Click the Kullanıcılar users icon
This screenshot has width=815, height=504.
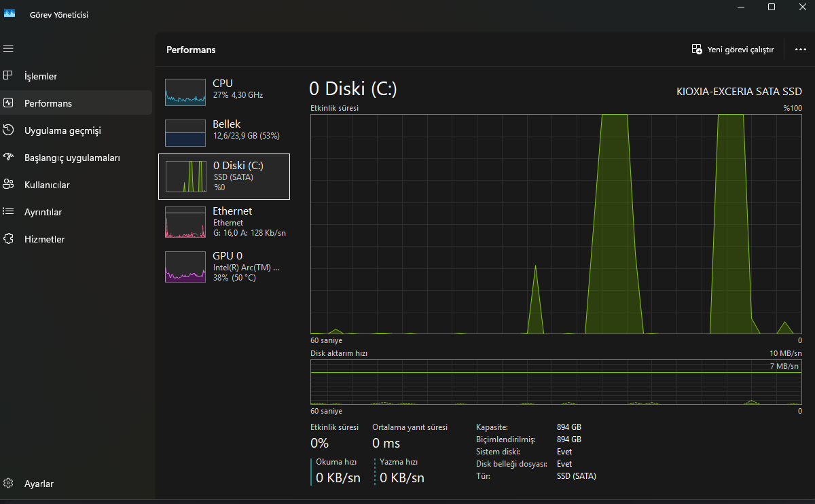pos(8,185)
